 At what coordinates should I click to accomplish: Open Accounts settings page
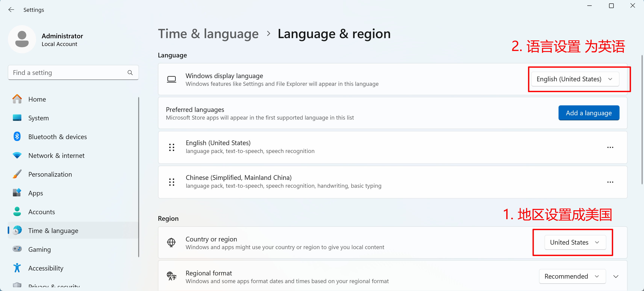[73, 212]
